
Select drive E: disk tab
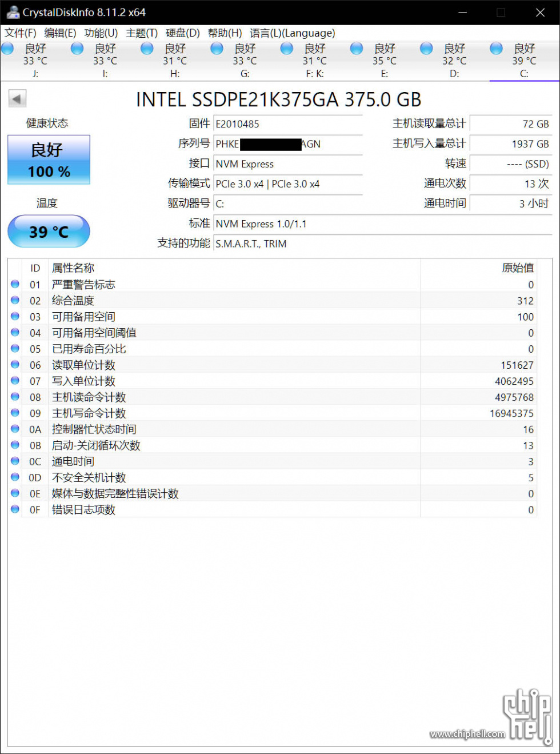point(383,61)
